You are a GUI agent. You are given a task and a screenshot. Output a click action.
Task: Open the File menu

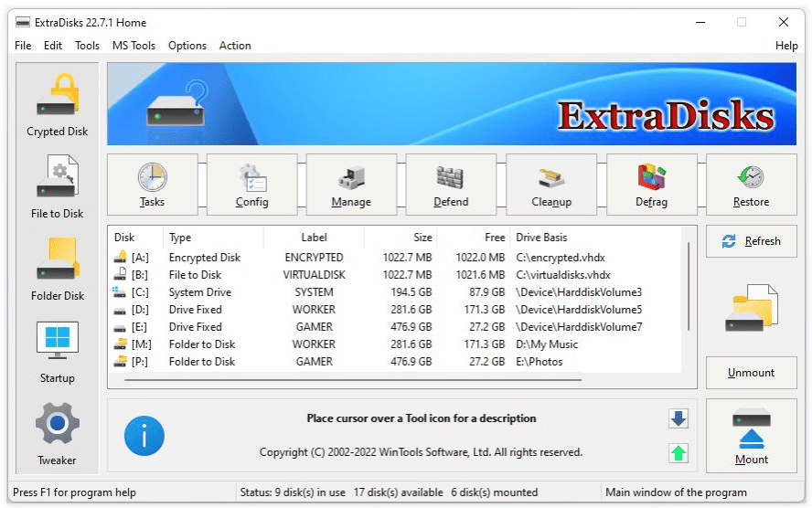coord(23,46)
